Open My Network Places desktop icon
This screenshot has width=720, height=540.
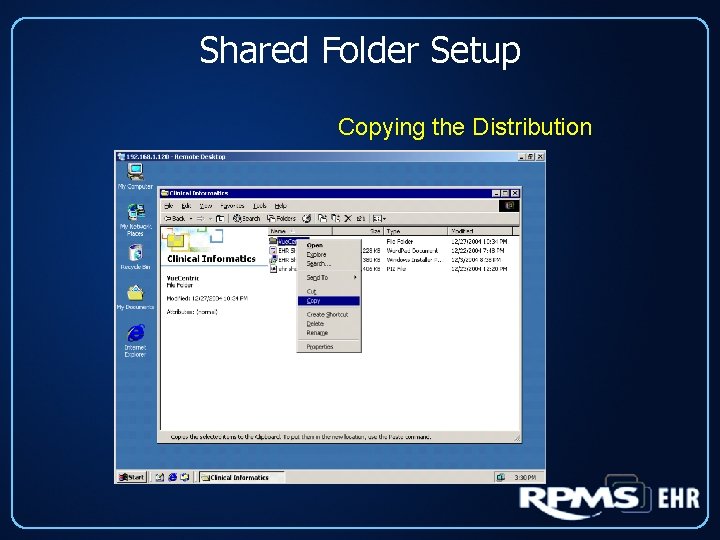(x=135, y=219)
